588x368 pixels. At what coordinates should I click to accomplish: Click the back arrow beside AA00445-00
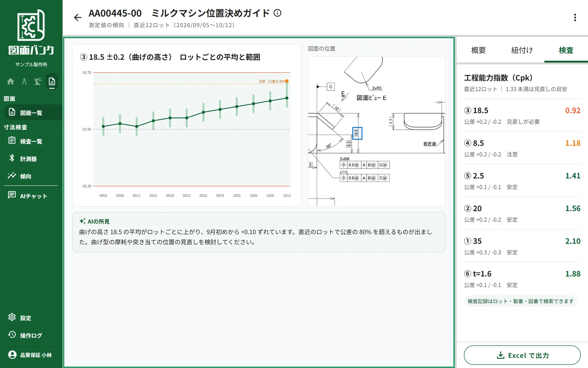pos(78,17)
